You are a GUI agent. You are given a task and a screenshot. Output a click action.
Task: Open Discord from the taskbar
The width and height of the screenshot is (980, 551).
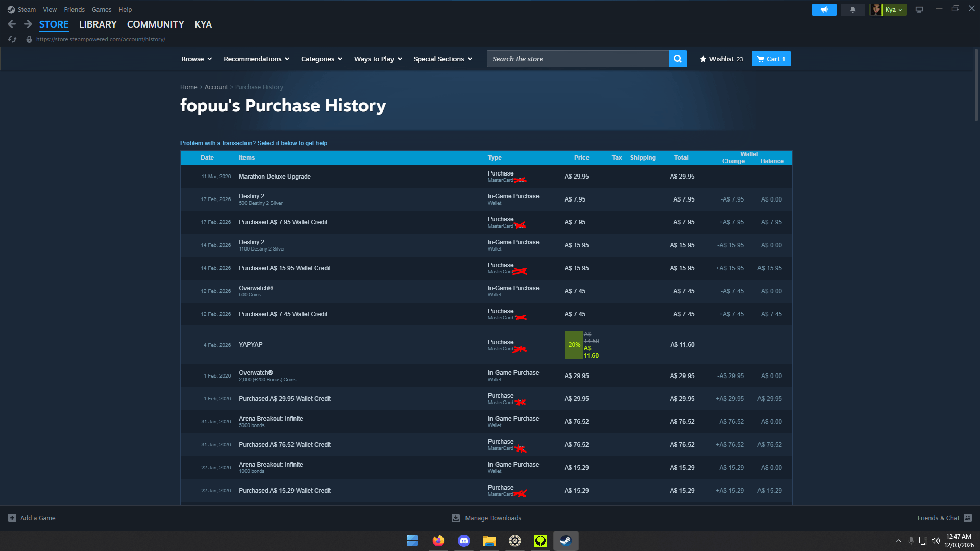tap(463, 540)
